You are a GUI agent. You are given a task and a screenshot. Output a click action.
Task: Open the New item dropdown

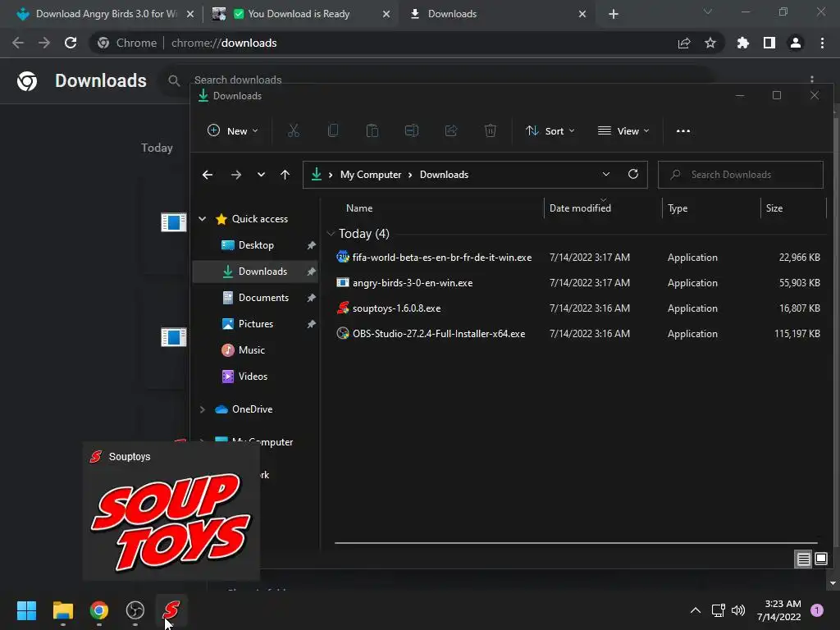pos(232,130)
